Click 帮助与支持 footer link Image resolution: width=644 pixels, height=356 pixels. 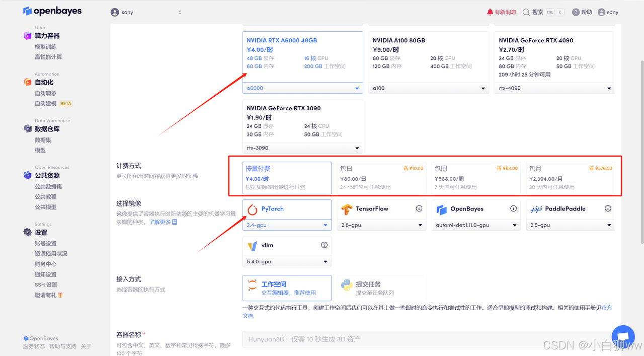click(63, 346)
